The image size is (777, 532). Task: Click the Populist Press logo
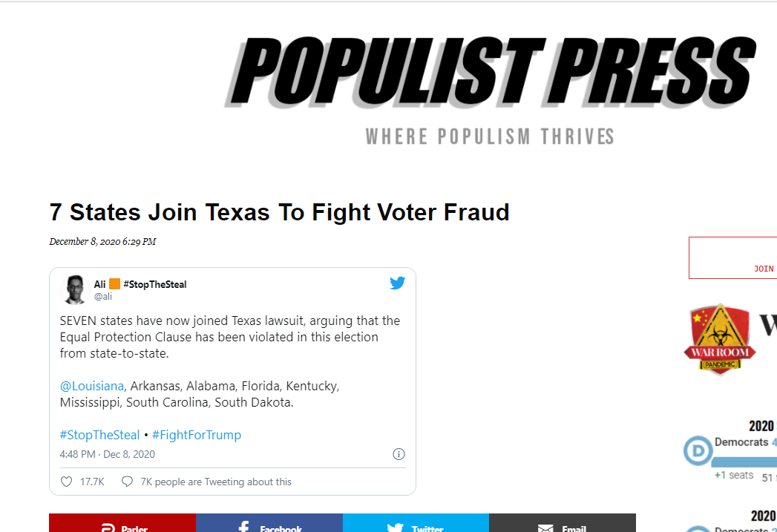click(x=491, y=72)
